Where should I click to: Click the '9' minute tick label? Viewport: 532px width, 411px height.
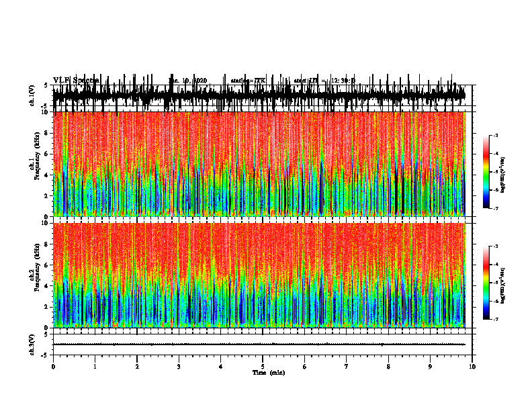[x=430, y=367]
